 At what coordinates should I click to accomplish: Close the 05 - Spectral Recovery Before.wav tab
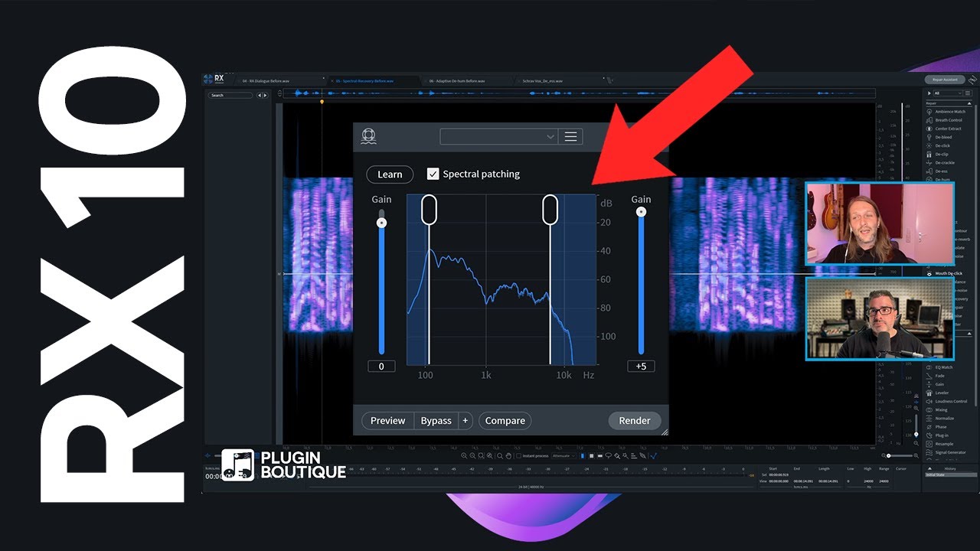[x=332, y=80]
